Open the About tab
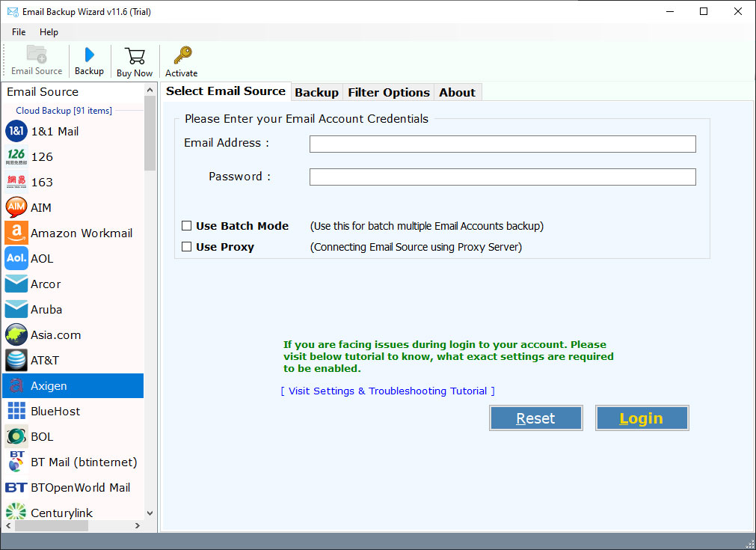Viewport: 756px width, 550px height. click(457, 92)
